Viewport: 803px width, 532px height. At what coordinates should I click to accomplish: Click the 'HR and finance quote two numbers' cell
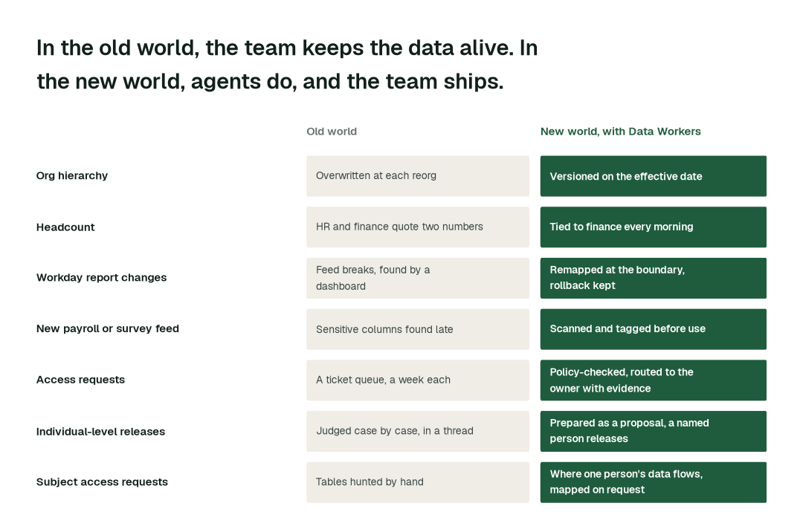(x=417, y=227)
